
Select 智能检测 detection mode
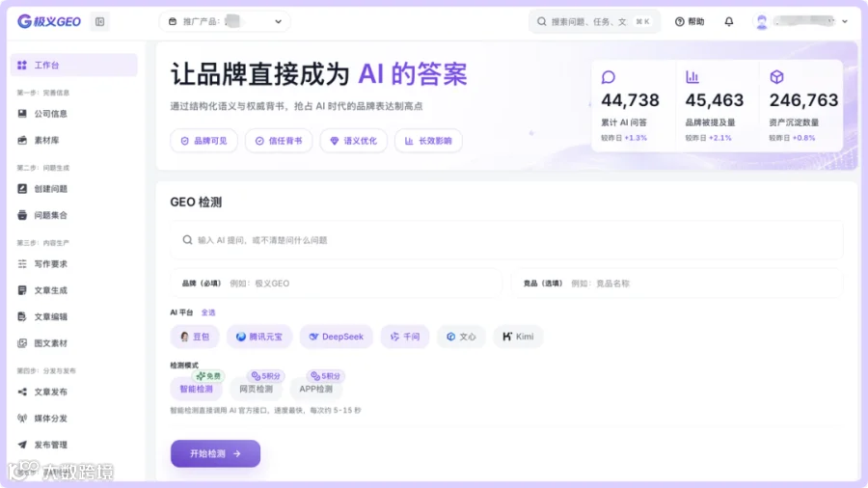pyautogui.click(x=196, y=389)
